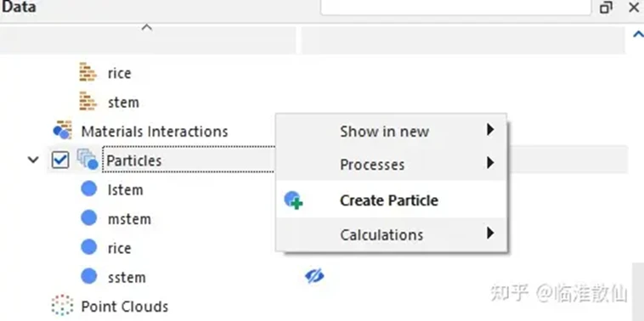Click the scrollbar up arrow

638,35
